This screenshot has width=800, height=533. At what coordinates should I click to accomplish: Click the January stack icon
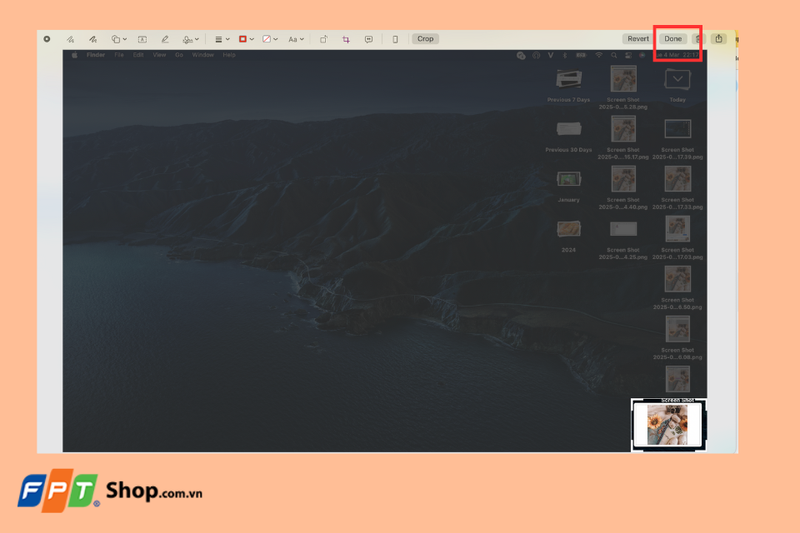(568, 179)
